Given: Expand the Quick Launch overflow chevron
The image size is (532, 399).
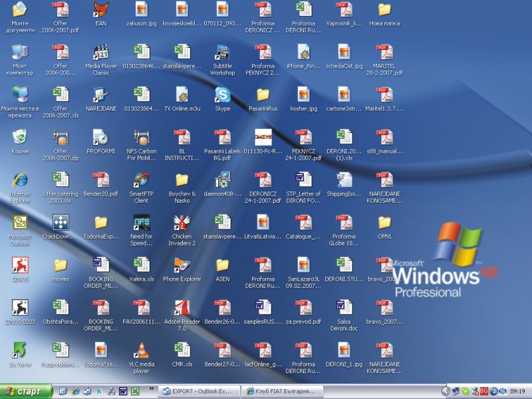Looking at the screenshot, I should click(x=151, y=388).
